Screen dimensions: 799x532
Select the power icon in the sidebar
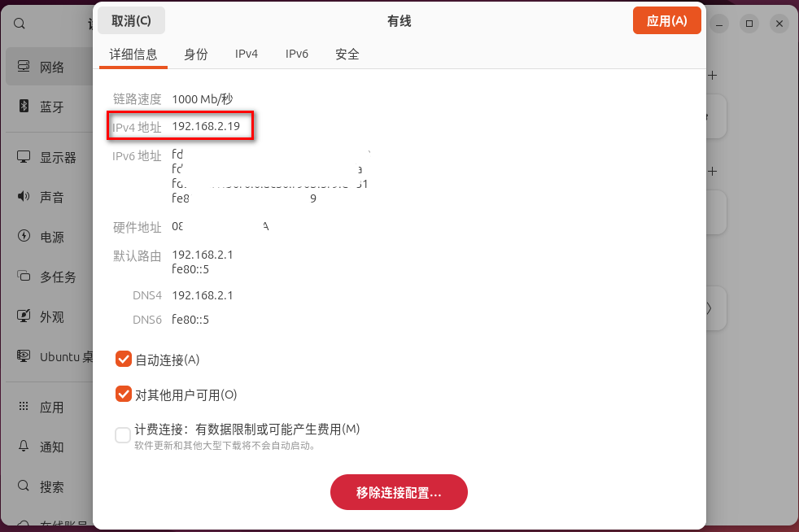pyautogui.click(x=24, y=235)
